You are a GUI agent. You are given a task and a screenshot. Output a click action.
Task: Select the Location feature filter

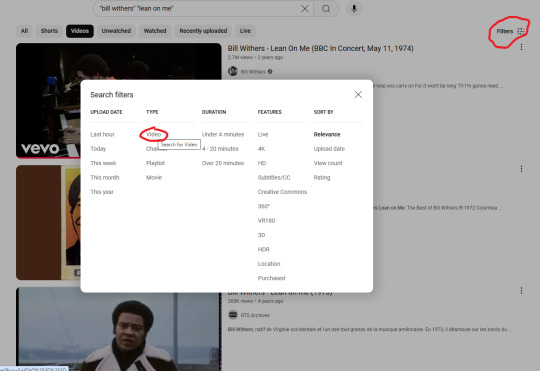(x=269, y=264)
